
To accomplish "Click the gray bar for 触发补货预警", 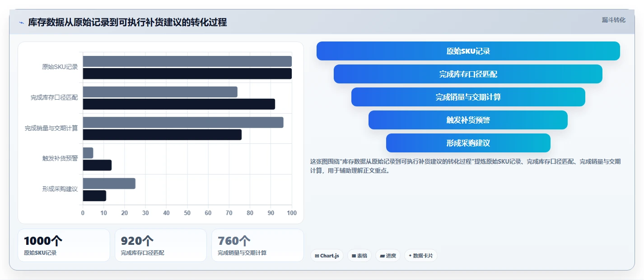I will pos(88,153).
